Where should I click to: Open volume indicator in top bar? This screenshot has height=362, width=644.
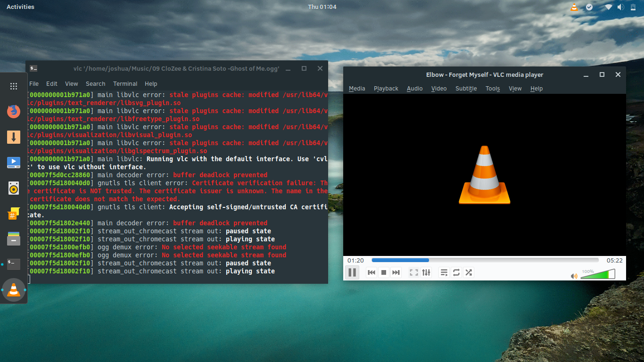[620, 7]
